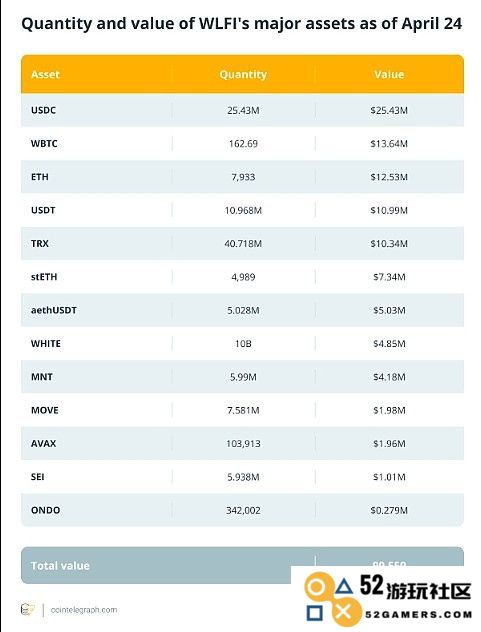Screen dimensions: 481x632
Task: Click the Asset column header
Action: pos(45,75)
